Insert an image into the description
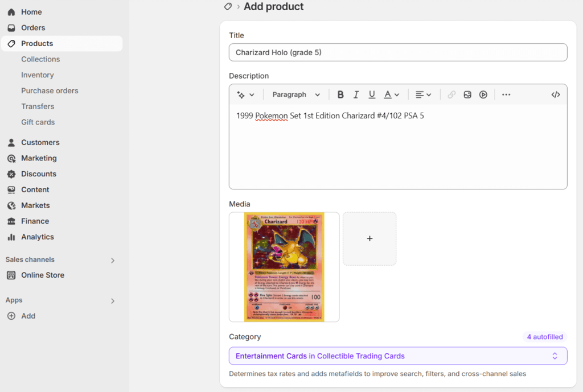This screenshot has height=392, width=583. pyautogui.click(x=467, y=95)
